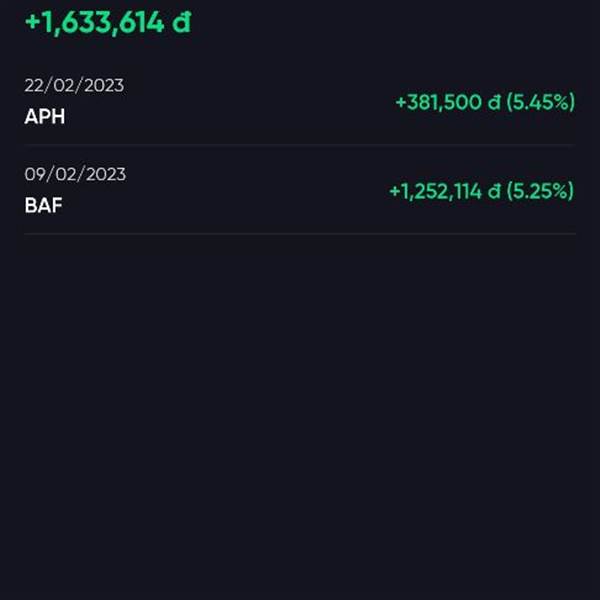Tap the +381,500 đ profit amount
Screen dimensions: 600x600
pyautogui.click(x=447, y=102)
